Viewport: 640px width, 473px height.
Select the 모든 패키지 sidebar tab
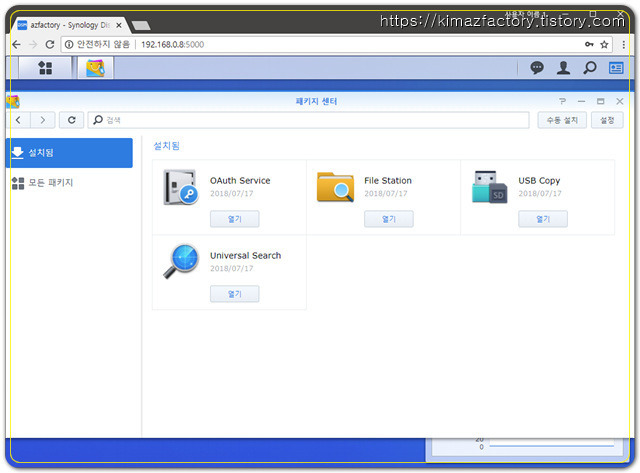69,182
